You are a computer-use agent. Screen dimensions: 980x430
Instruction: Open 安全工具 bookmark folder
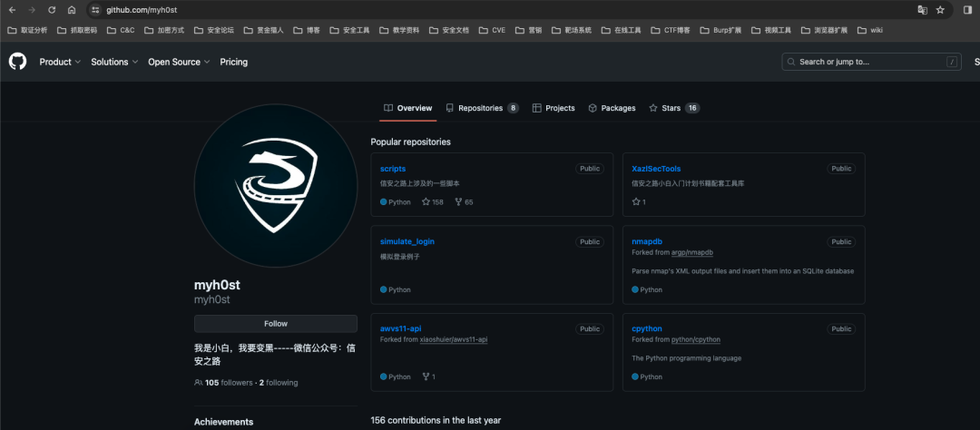pos(350,30)
